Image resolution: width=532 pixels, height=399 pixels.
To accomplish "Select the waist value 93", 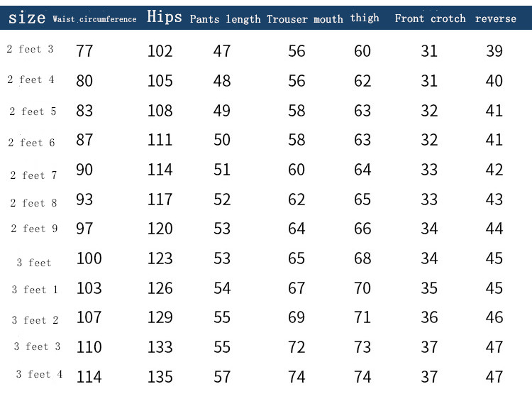I will click(x=84, y=199).
